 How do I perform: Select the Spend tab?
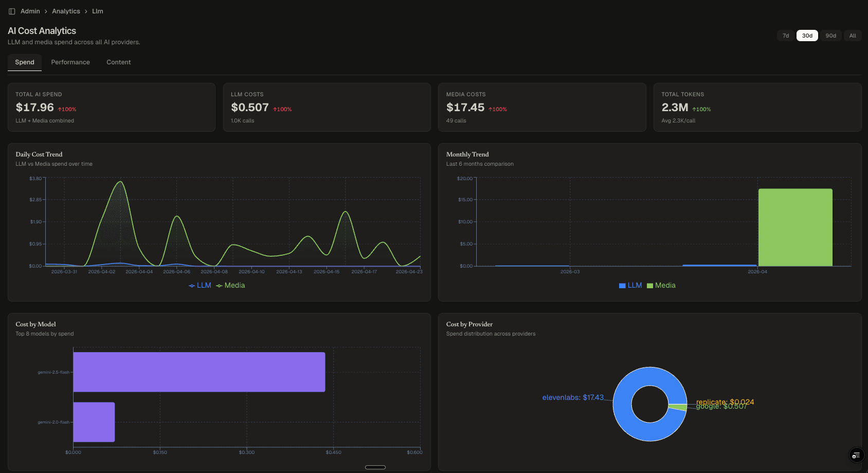[x=24, y=62]
